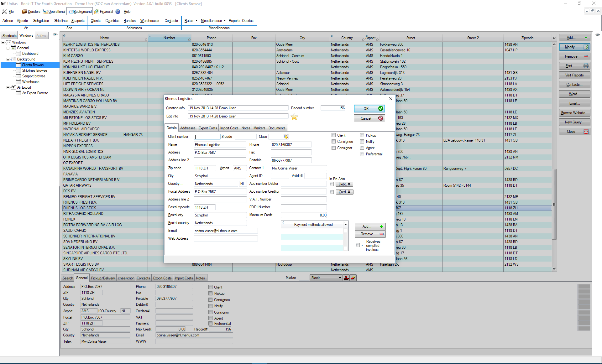Click the Financial chart menu icon

coord(97,12)
